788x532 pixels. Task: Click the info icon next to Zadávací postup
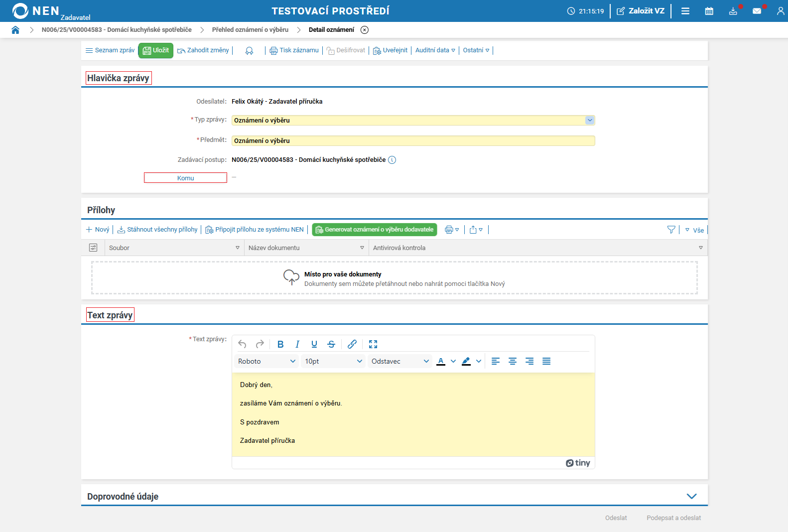[x=392, y=160]
